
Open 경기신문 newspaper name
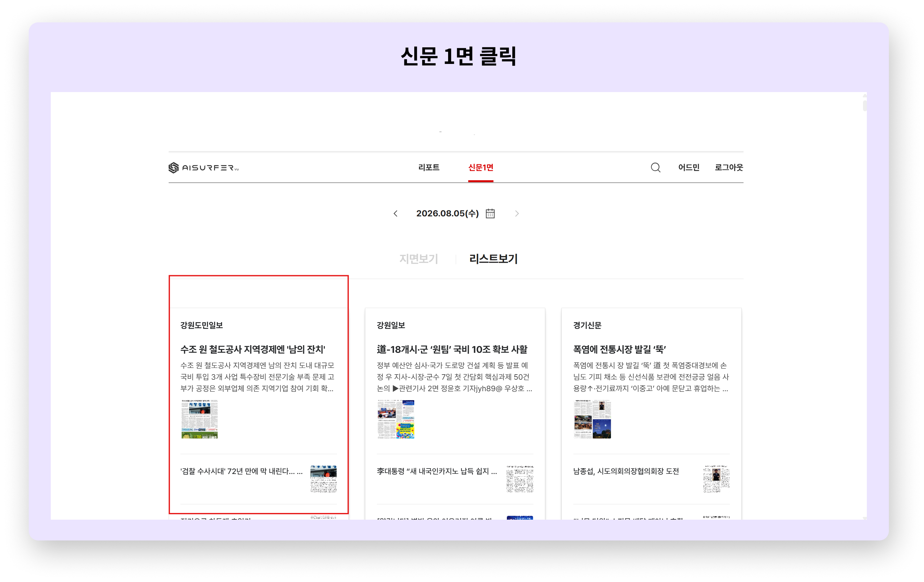tap(587, 325)
